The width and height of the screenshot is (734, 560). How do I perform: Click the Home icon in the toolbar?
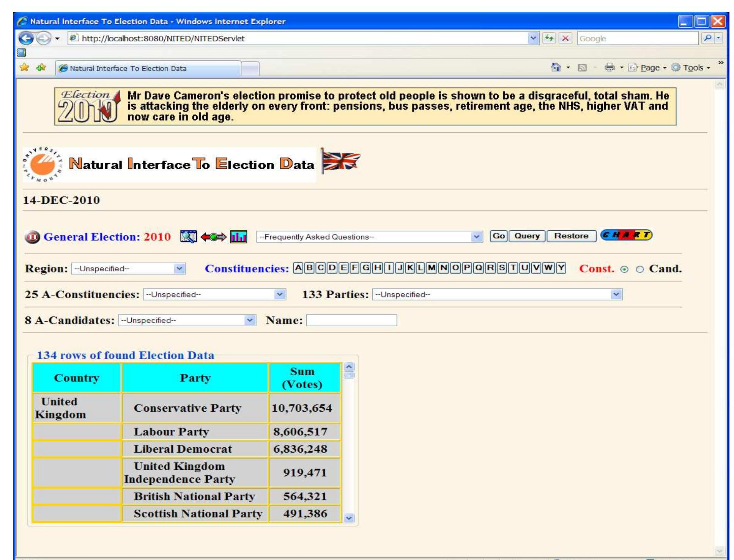[556, 68]
